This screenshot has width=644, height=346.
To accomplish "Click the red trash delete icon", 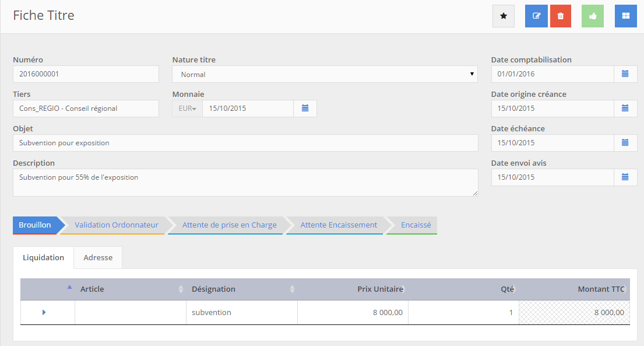I will (560, 16).
